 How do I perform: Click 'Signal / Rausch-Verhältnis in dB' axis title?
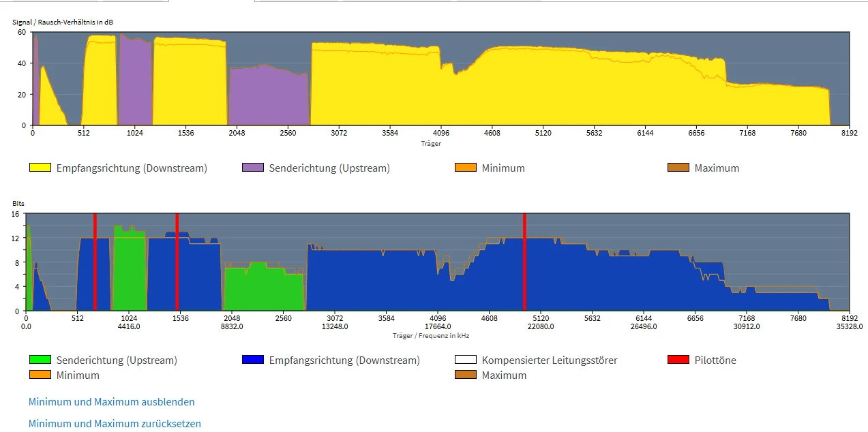[63, 22]
